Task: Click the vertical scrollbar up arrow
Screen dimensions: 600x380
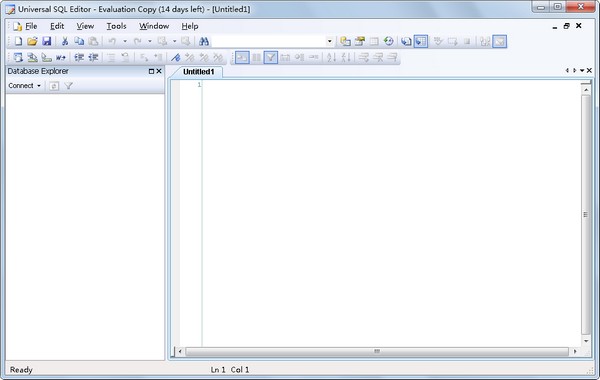Action: (586, 90)
